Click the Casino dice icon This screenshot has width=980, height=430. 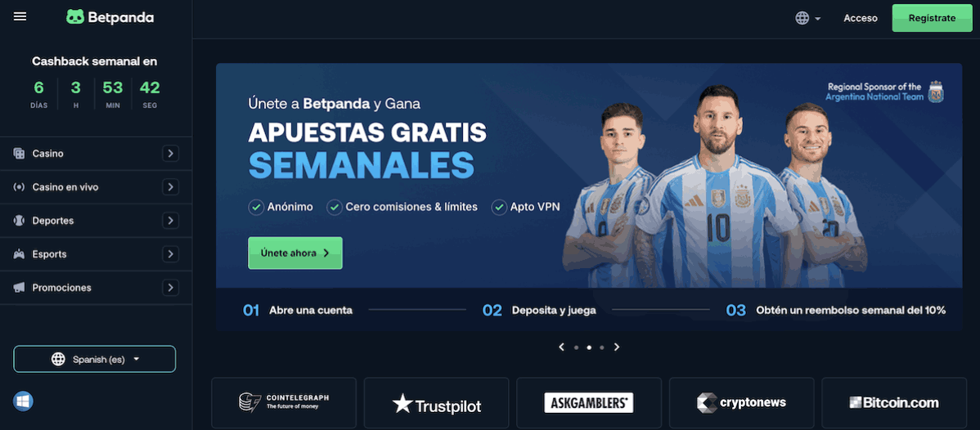tap(19, 153)
